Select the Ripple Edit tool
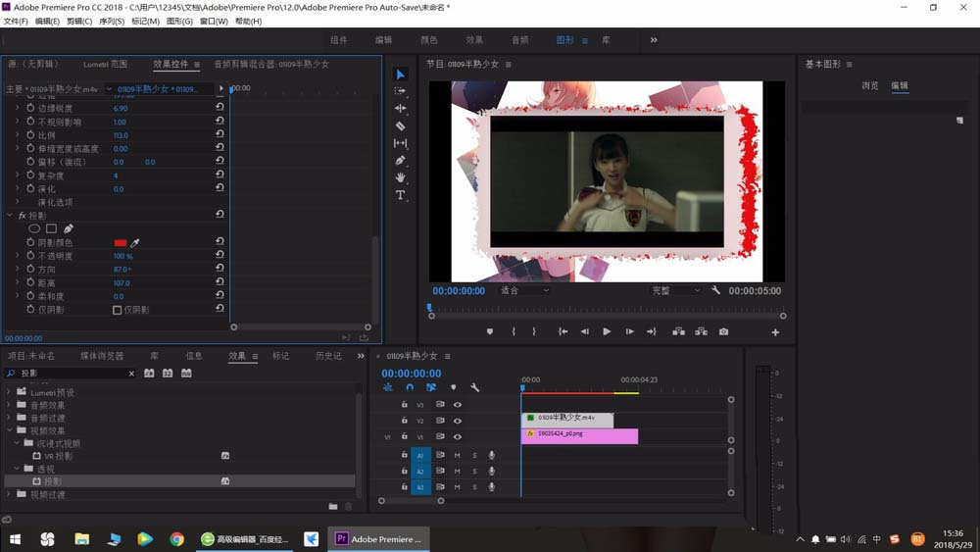This screenshot has width=980, height=552. (400, 108)
